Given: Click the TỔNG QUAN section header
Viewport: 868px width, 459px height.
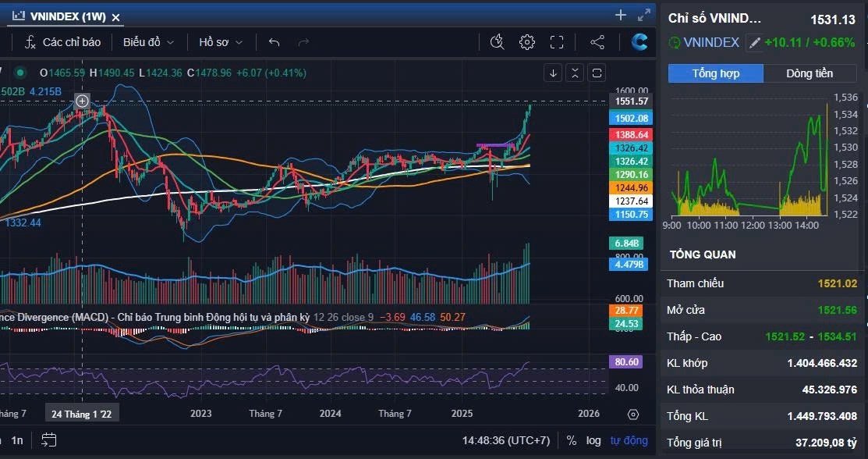Looking at the screenshot, I should (x=703, y=255).
